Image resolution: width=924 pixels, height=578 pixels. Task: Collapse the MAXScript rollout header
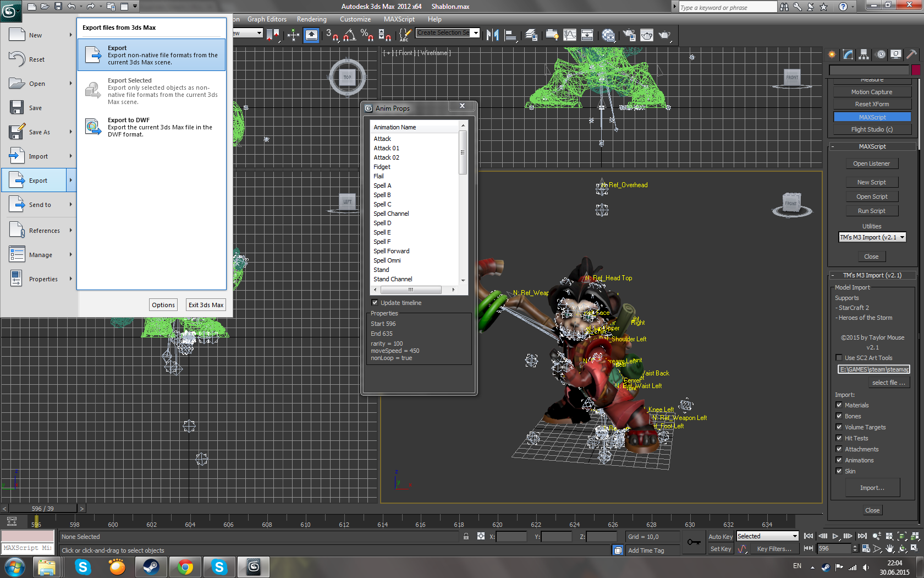click(872, 146)
